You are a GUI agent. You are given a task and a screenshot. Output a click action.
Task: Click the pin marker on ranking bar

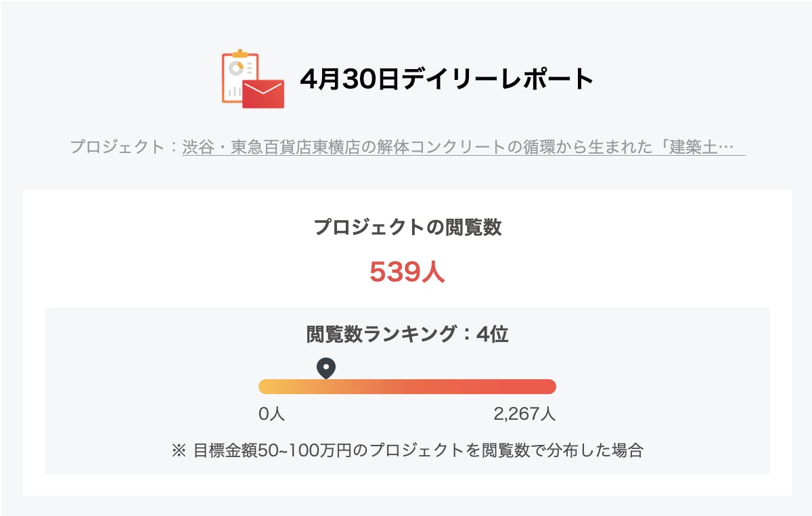pyautogui.click(x=326, y=368)
